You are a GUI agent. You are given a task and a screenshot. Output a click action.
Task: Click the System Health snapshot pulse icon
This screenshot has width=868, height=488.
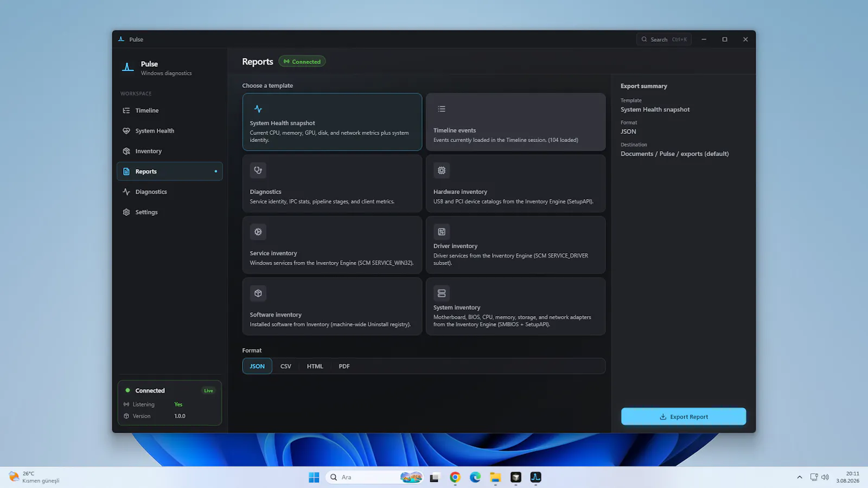tap(258, 109)
